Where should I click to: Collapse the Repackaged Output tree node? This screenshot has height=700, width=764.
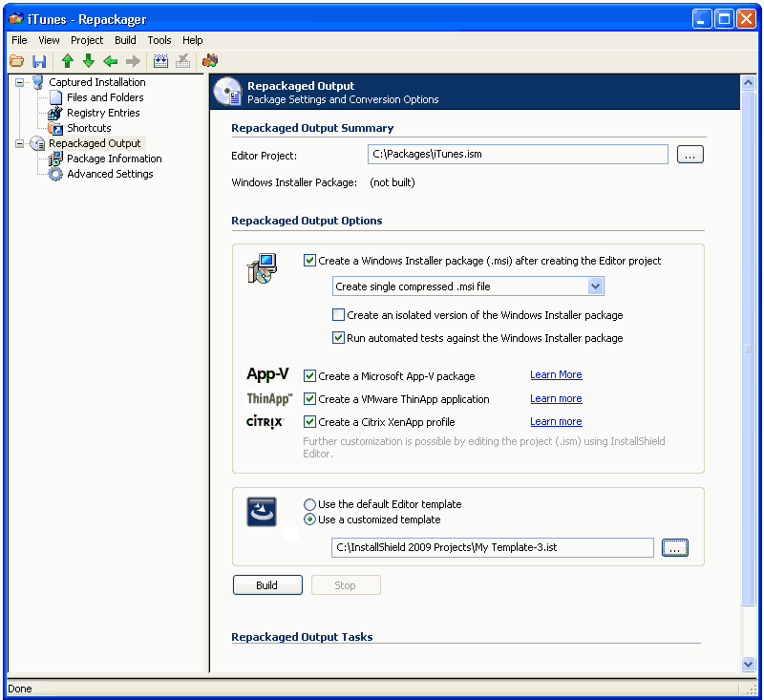(x=20, y=144)
